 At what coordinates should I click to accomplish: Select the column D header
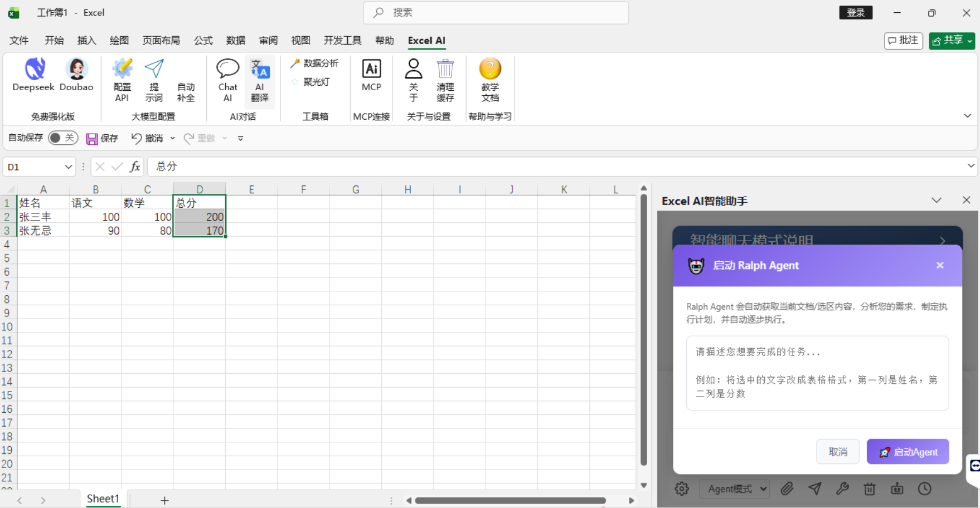[x=200, y=189]
